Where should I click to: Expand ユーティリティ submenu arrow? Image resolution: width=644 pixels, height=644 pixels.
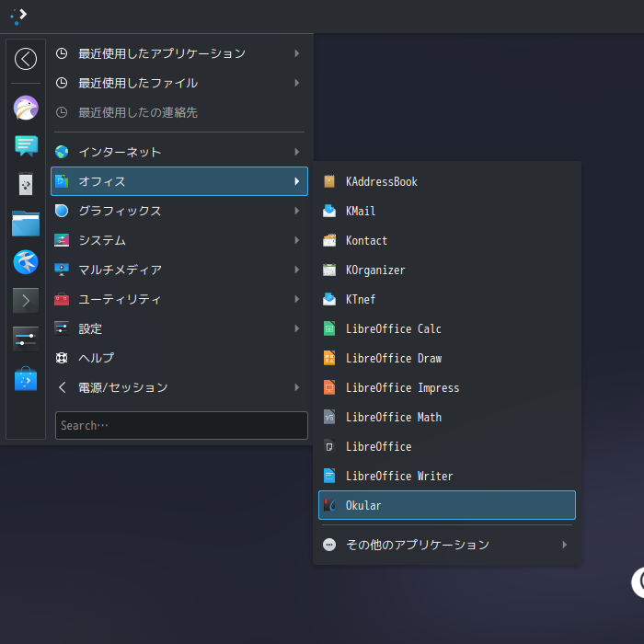coord(297,299)
